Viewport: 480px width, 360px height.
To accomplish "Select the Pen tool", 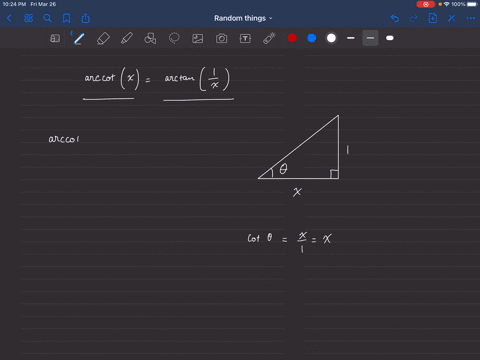I will coord(79,38).
